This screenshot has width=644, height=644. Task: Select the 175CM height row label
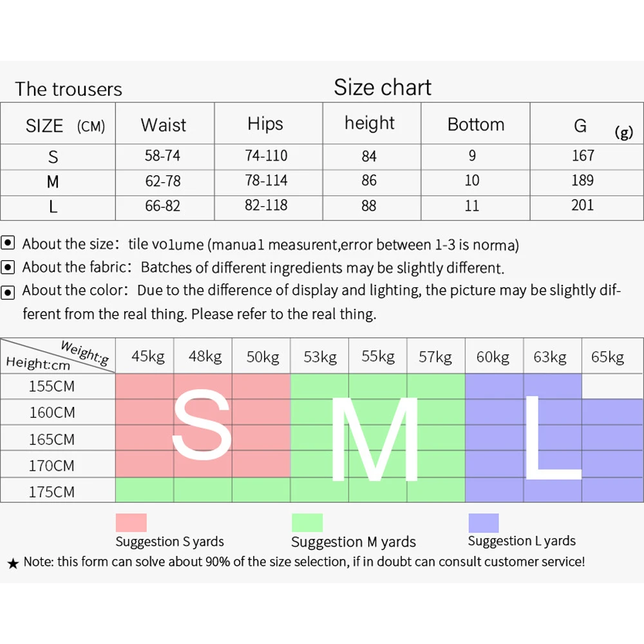coord(52,491)
